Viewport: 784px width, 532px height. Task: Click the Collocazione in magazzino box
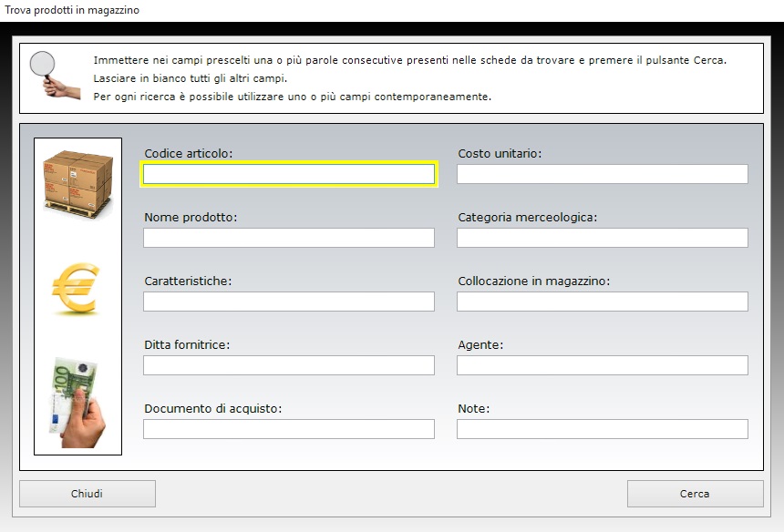pos(603,302)
